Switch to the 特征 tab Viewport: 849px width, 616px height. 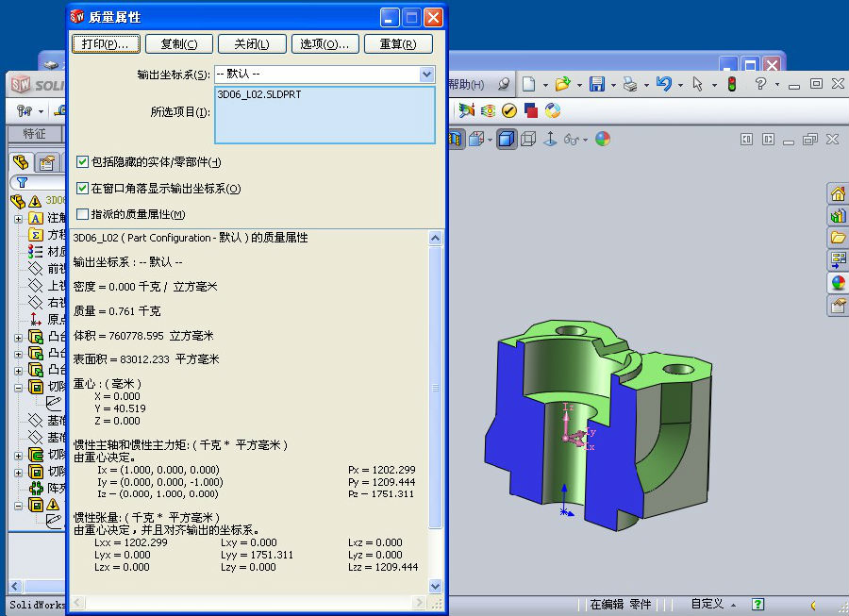point(34,134)
